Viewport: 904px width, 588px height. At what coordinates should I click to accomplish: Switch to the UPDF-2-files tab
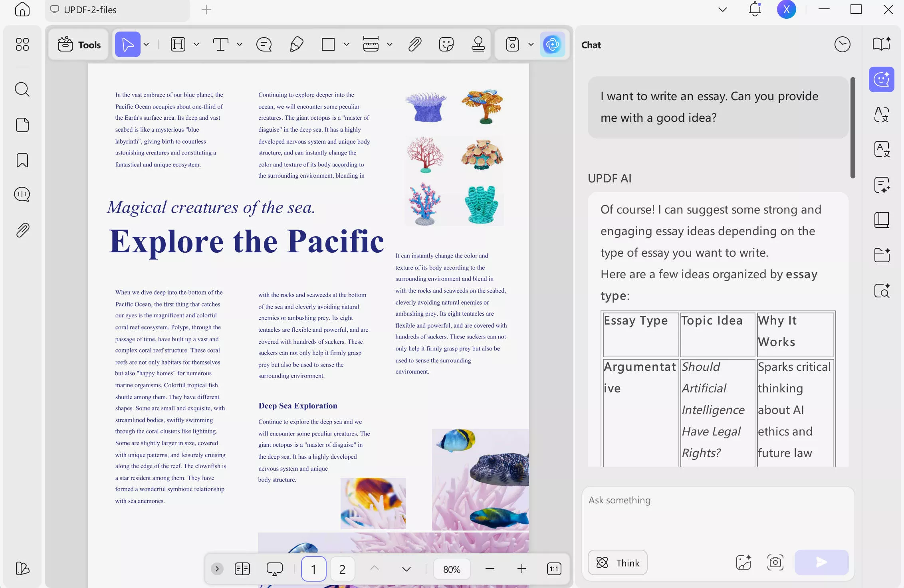pyautogui.click(x=90, y=10)
